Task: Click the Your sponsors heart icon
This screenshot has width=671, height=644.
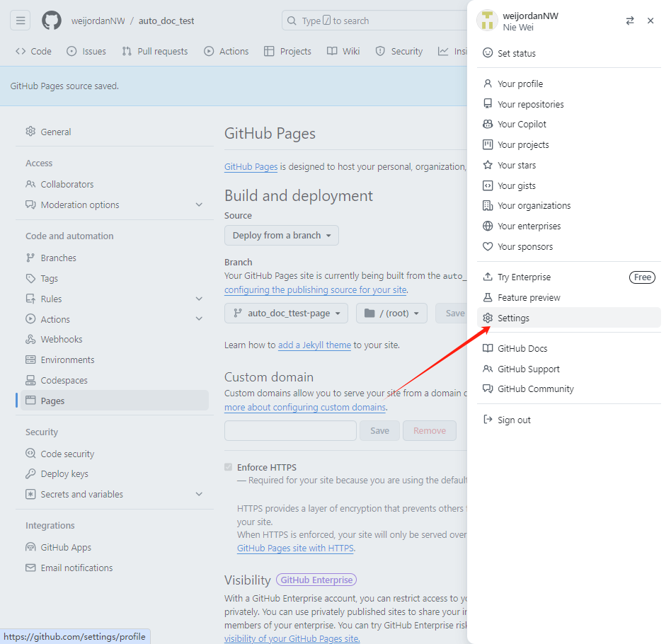Action: pyautogui.click(x=488, y=246)
